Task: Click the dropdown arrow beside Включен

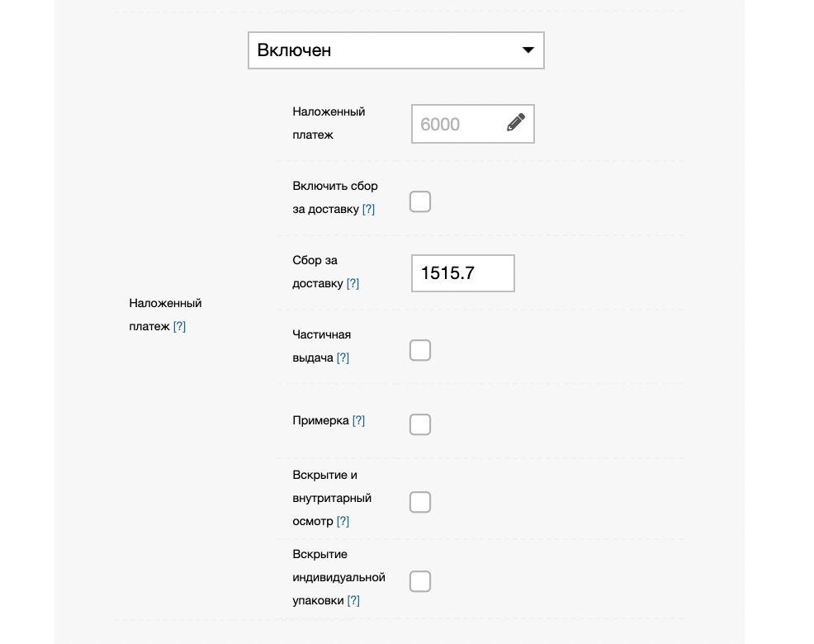Action: (528, 50)
